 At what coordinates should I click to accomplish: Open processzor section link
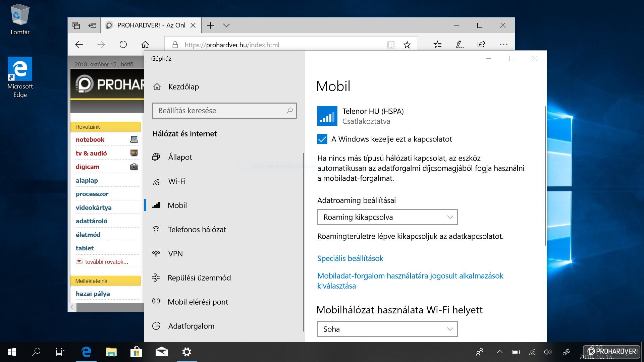pyautogui.click(x=92, y=194)
